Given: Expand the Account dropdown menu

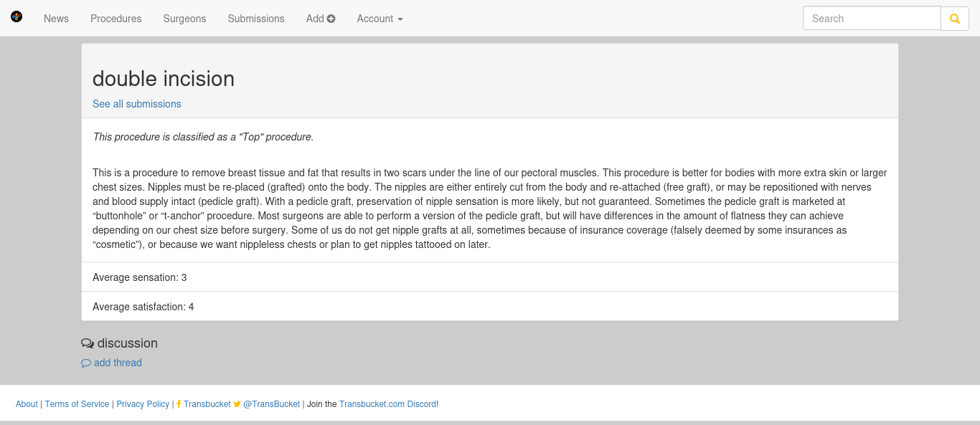Looking at the screenshot, I should tap(380, 19).
